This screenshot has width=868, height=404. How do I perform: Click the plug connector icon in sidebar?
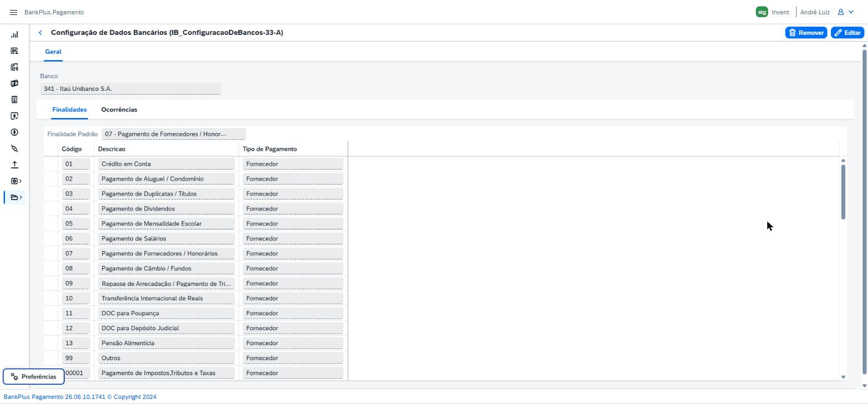coord(14,149)
